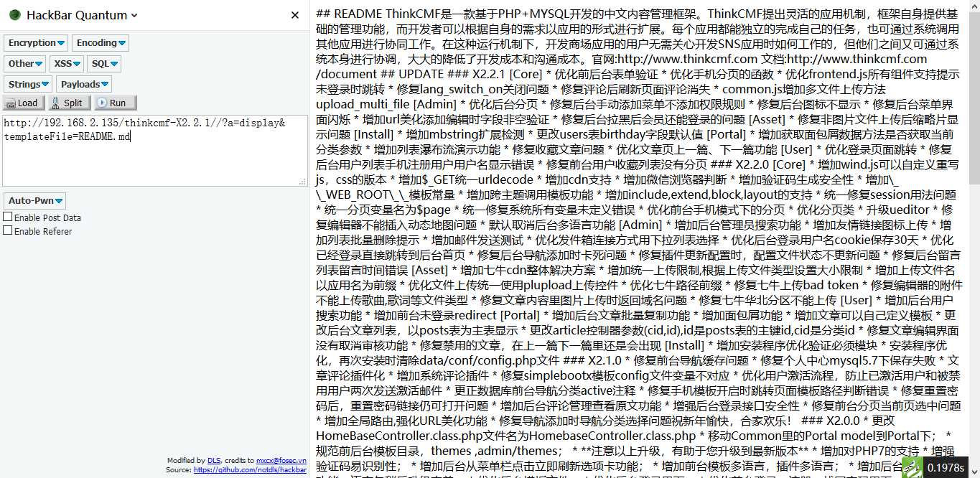The image size is (980, 478).
Task: Open the SQL dropdown menu
Action: (104, 64)
